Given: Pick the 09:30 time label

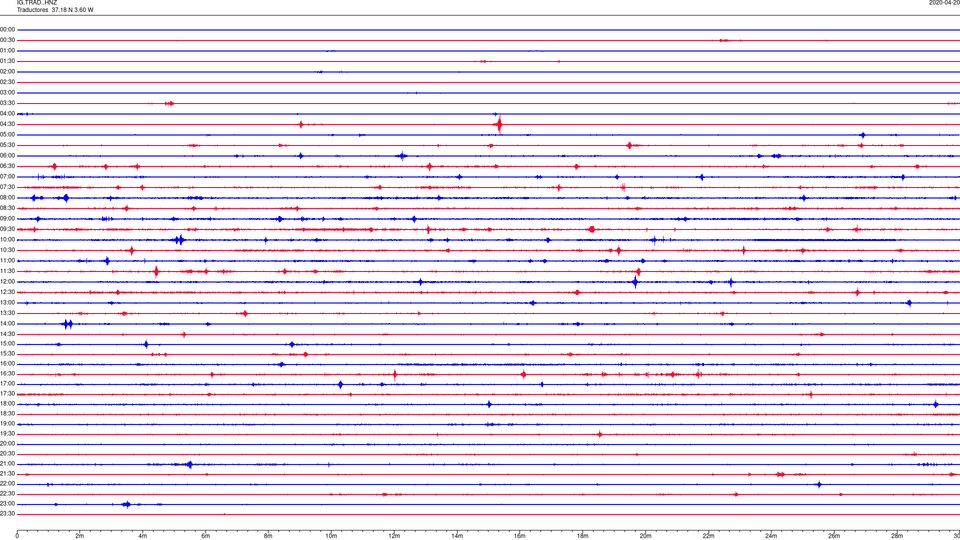Looking at the screenshot, I should click(8, 229).
